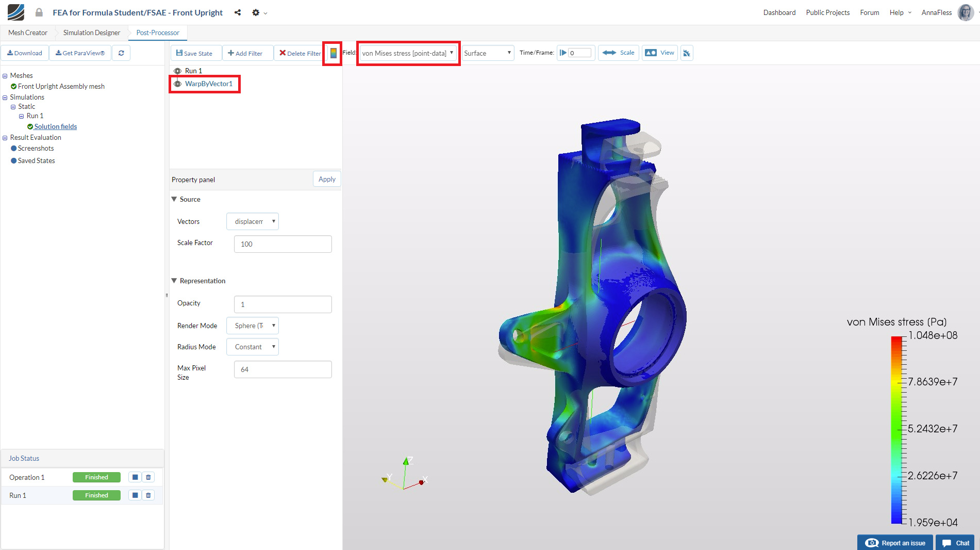Open the Radius Mode dropdown
Viewport: 980px width, 550px height.
253,347
